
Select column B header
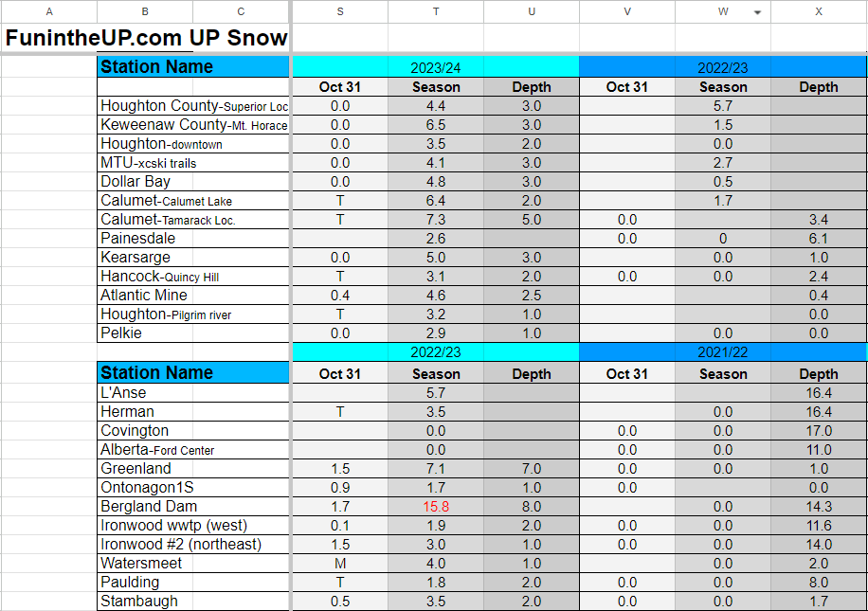(x=145, y=11)
